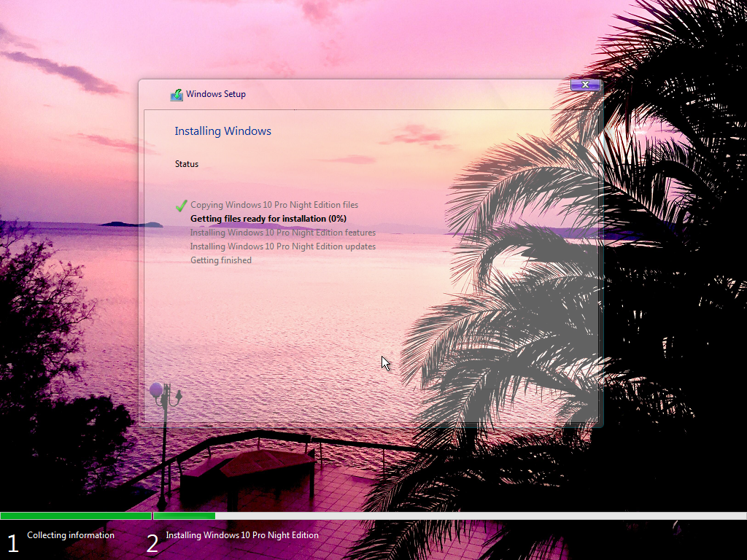
Task: Click 'Copying Windows 10 Pro Night Edition files'
Action: [x=274, y=205]
